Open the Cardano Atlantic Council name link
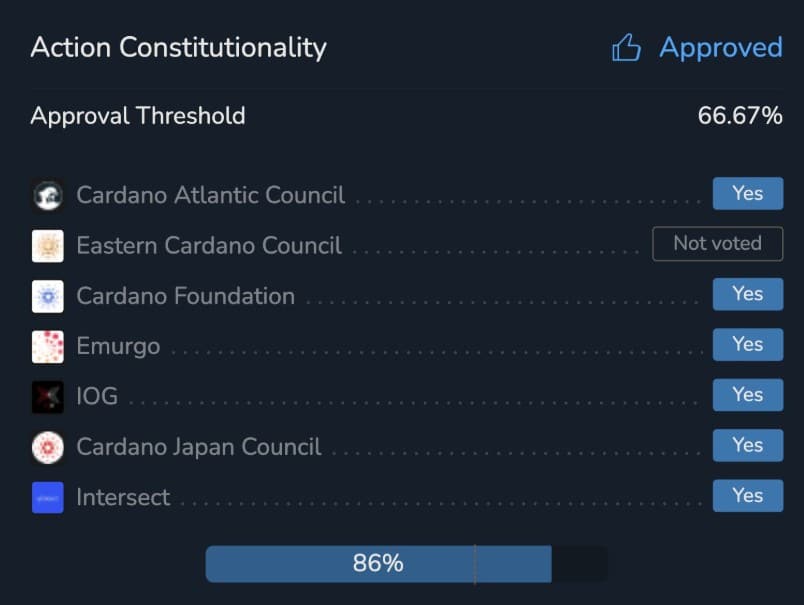 click(x=210, y=195)
